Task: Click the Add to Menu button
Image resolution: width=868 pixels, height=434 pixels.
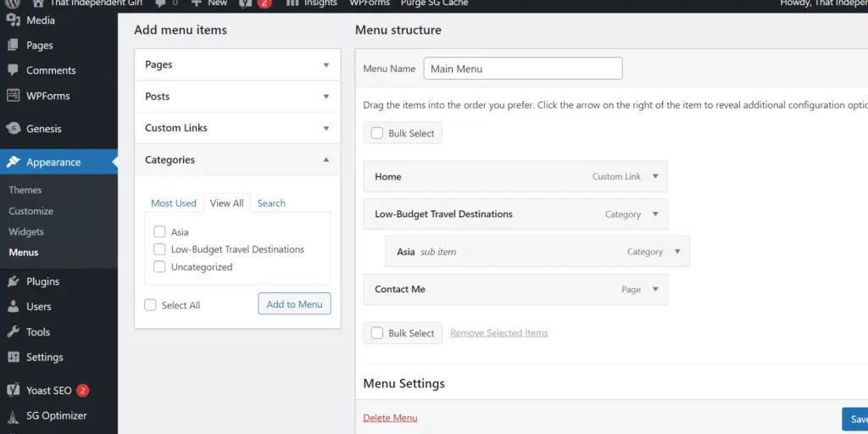Action: pyautogui.click(x=294, y=304)
